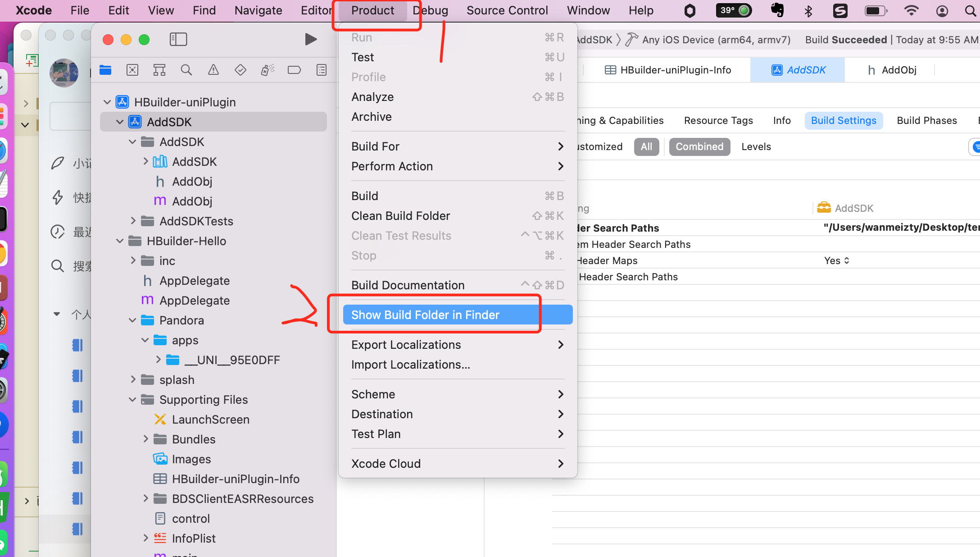Select HBuilder-uniPlugin-Info plist in navigator

coord(236,479)
